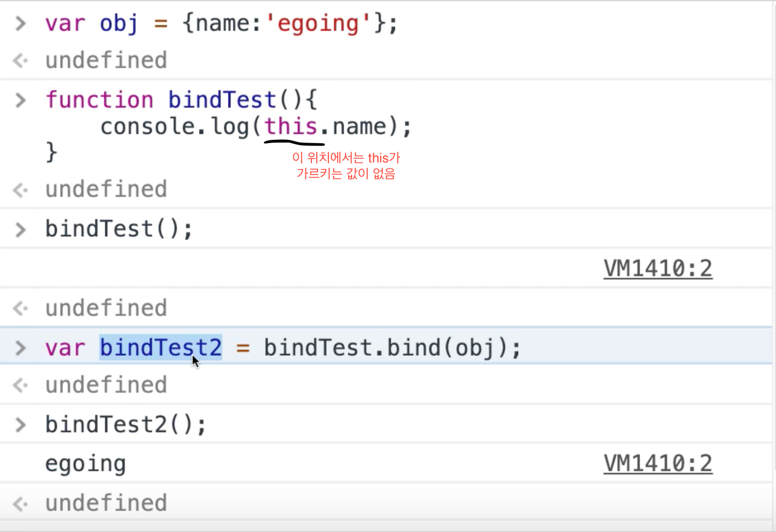Click the return arrow under var bindTest2 line
The width and height of the screenshot is (776, 532).
[20, 385]
